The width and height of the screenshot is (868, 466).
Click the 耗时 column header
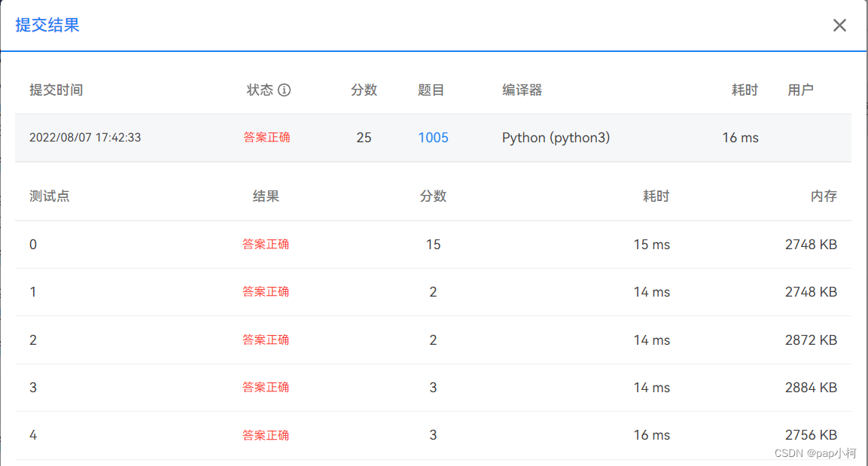point(745,90)
